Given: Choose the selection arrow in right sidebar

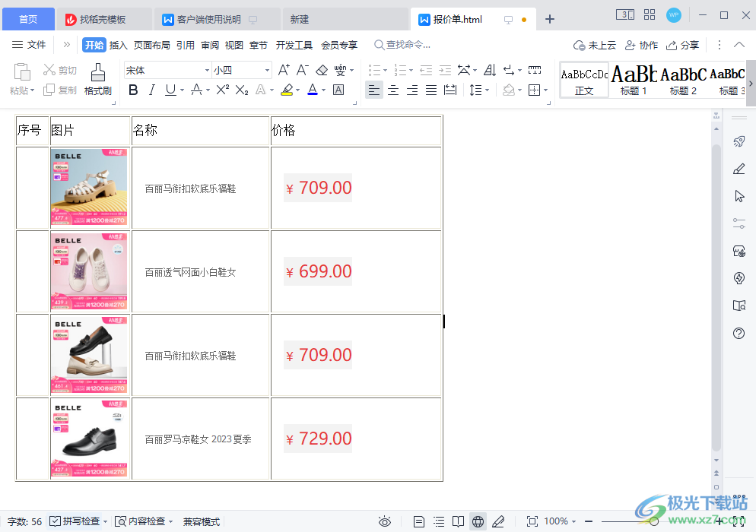Looking at the screenshot, I should (x=739, y=196).
